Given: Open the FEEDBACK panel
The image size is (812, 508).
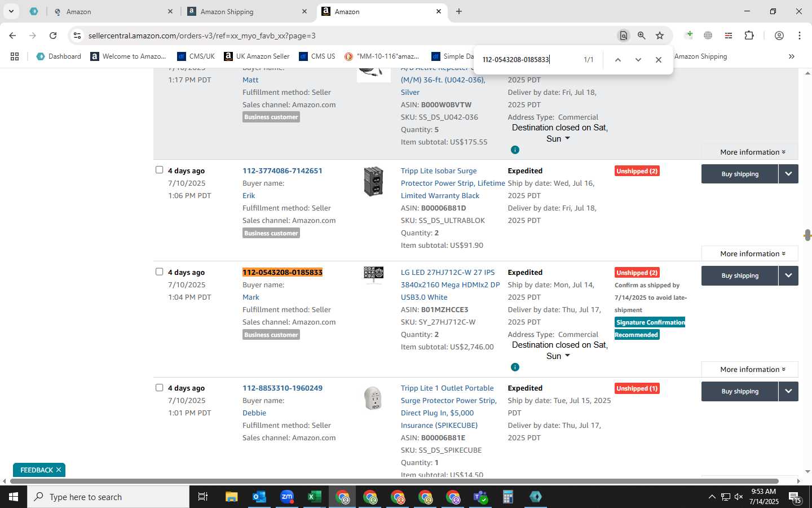Looking at the screenshot, I should coord(37,470).
